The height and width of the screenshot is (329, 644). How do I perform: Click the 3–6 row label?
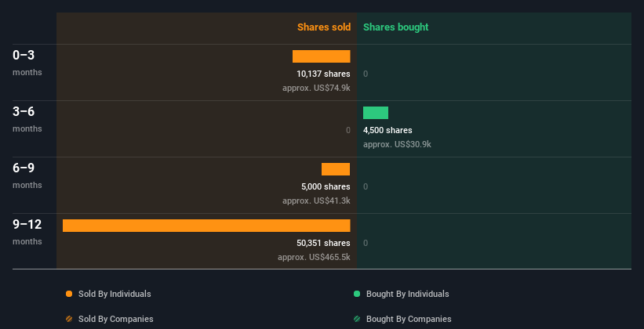coord(24,111)
